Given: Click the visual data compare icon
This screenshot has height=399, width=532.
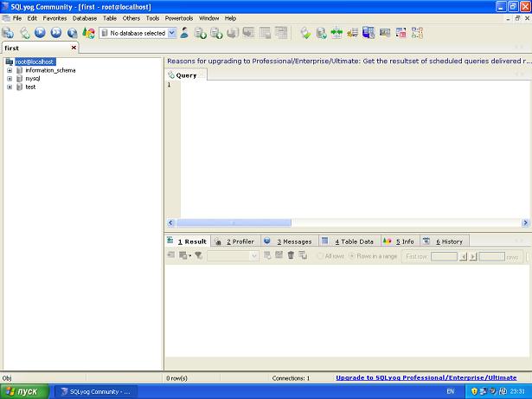Looking at the screenshot, I should click(x=385, y=33).
